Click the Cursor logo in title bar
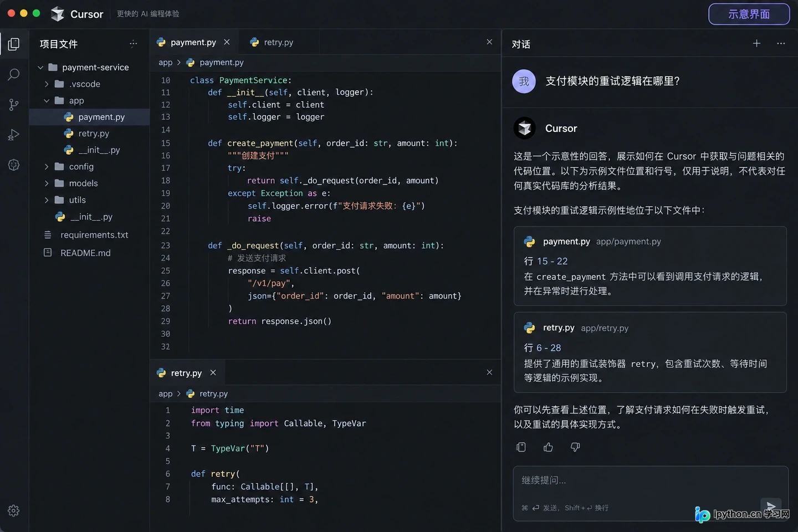798x532 pixels. [x=58, y=14]
